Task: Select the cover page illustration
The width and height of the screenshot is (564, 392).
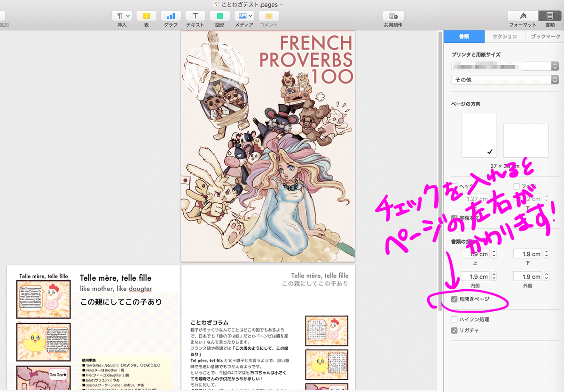Action: tap(268, 146)
